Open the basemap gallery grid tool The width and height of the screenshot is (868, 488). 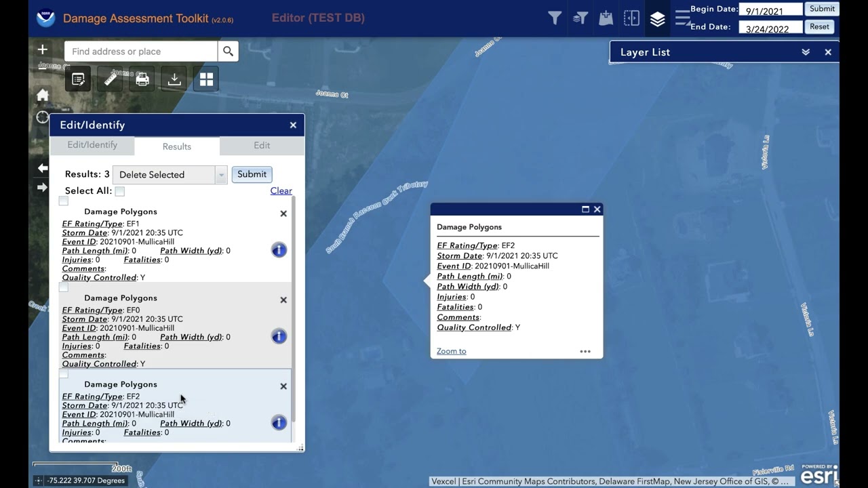tap(206, 80)
